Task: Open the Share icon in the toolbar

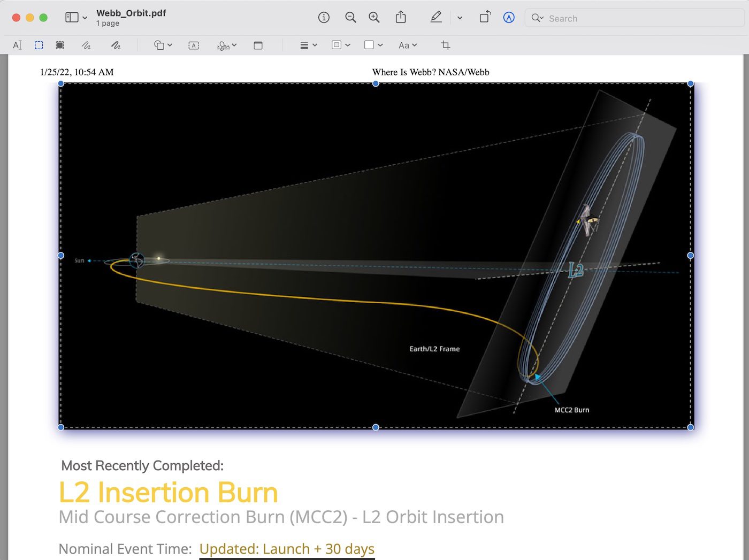Action: [x=401, y=18]
